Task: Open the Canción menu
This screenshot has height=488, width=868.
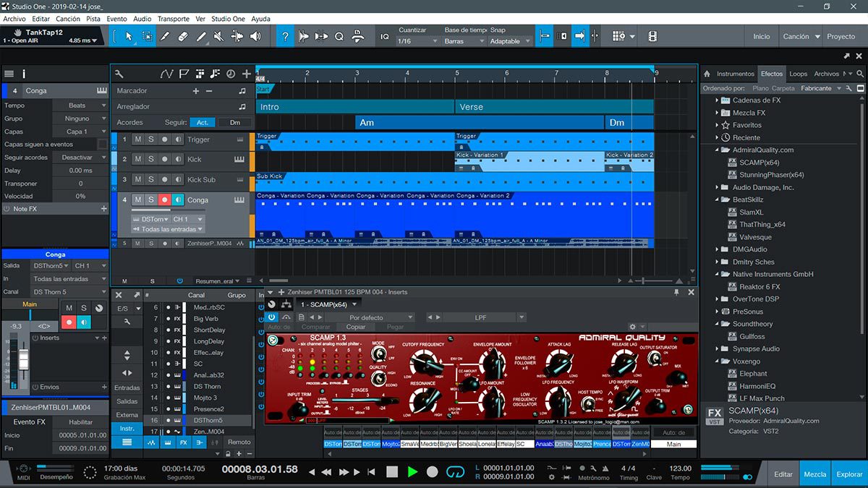Action: (68, 19)
